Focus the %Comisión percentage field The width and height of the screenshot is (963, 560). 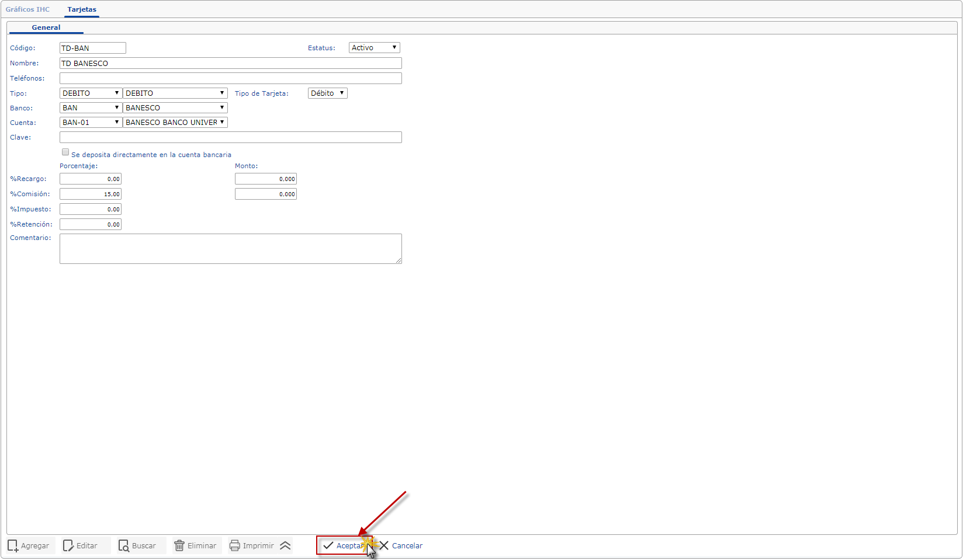(x=91, y=194)
